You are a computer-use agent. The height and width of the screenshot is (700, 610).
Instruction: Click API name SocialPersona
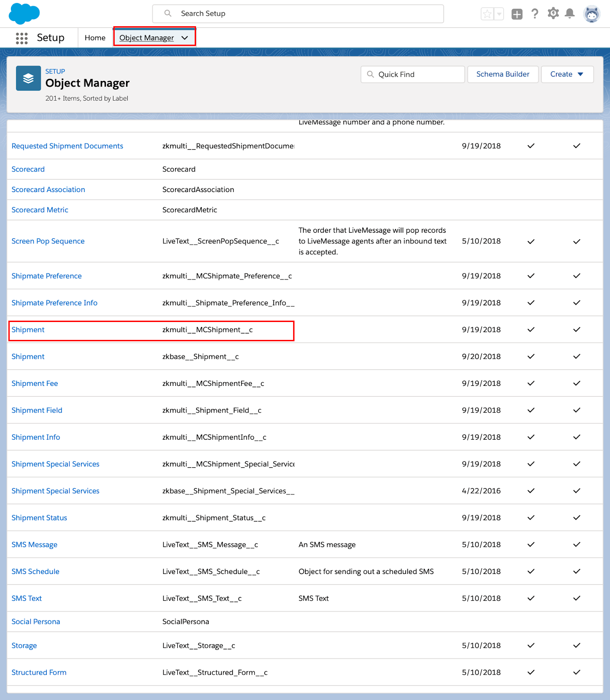[186, 622]
